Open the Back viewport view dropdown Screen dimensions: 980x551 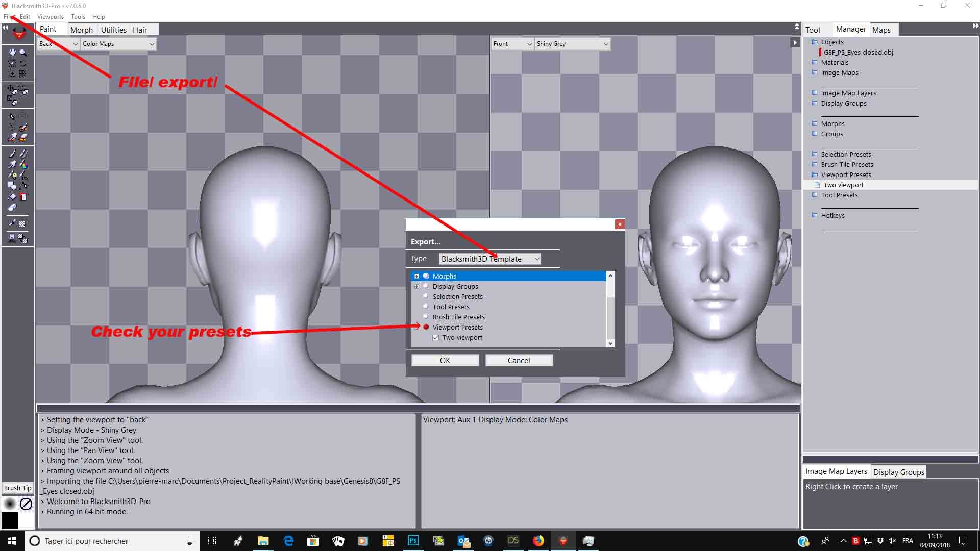pyautogui.click(x=58, y=44)
